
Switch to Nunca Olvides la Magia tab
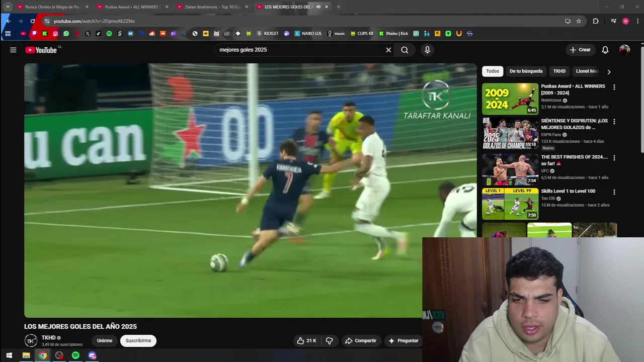point(52,7)
